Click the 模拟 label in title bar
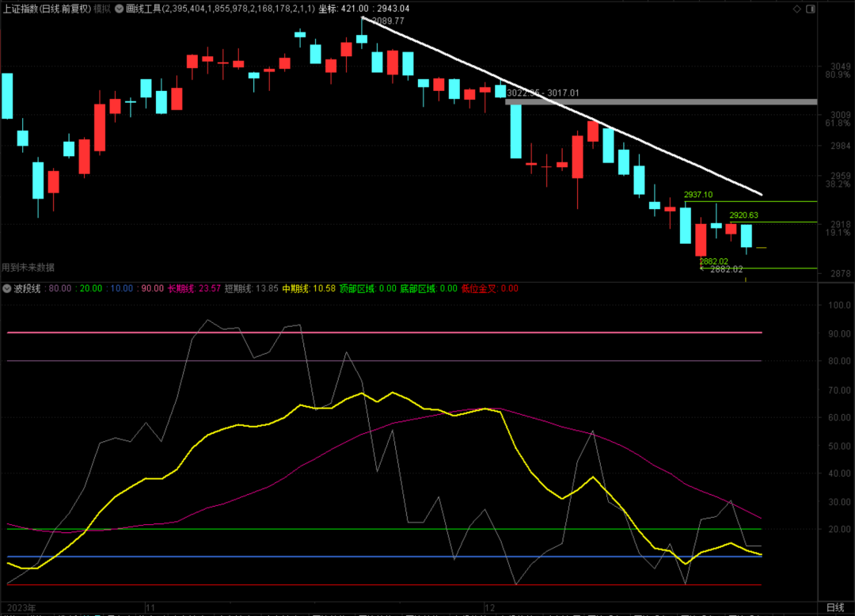Screen dimensions: 855x616 [102, 9]
